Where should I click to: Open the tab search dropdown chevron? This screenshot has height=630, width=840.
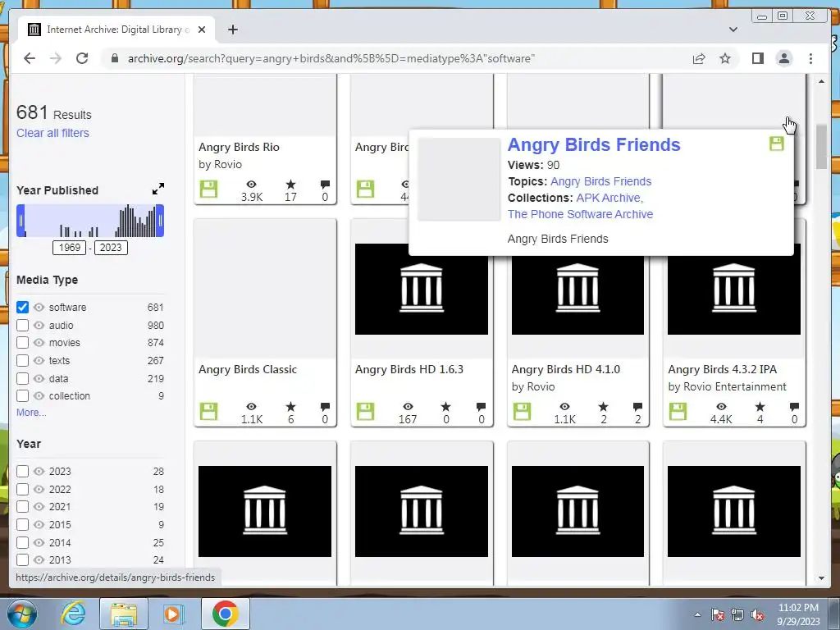click(733, 30)
